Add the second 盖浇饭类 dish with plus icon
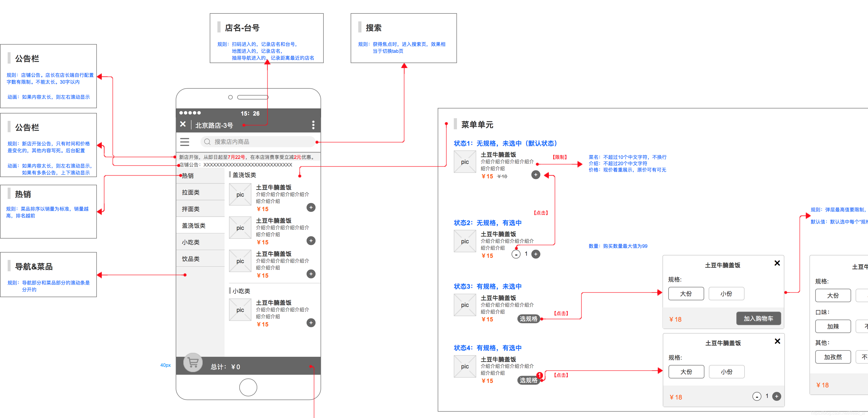 pyautogui.click(x=311, y=241)
